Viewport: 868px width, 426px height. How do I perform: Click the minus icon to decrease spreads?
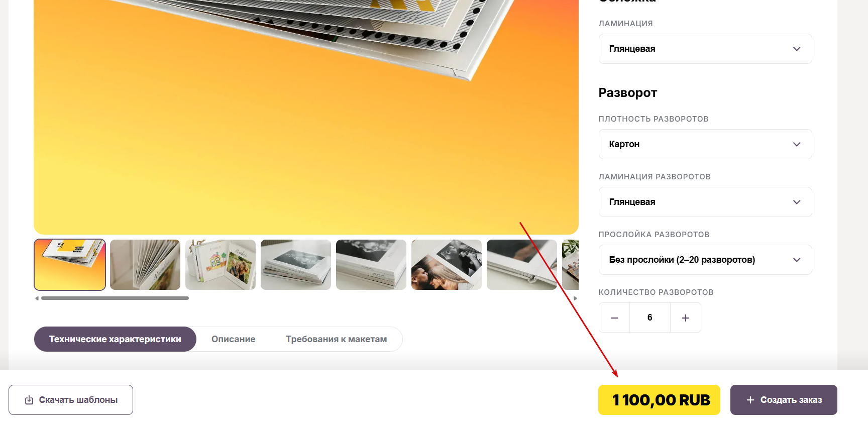614,317
